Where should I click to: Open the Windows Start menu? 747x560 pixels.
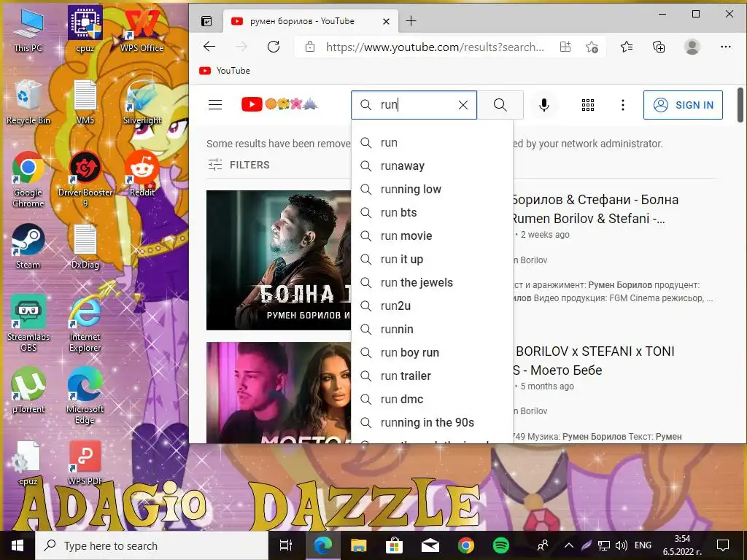[x=18, y=545]
